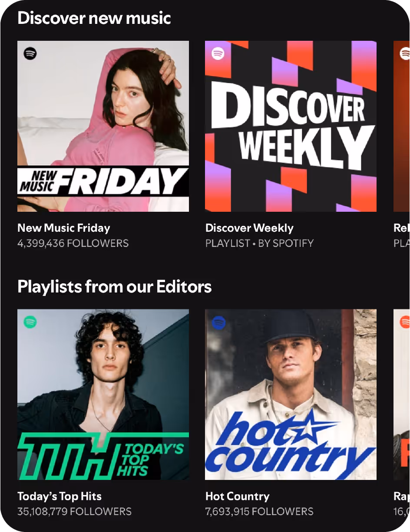Click green Spotify logo on Today's Top Hits cover
The width and height of the screenshot is (410, 532).
[30, 322]
